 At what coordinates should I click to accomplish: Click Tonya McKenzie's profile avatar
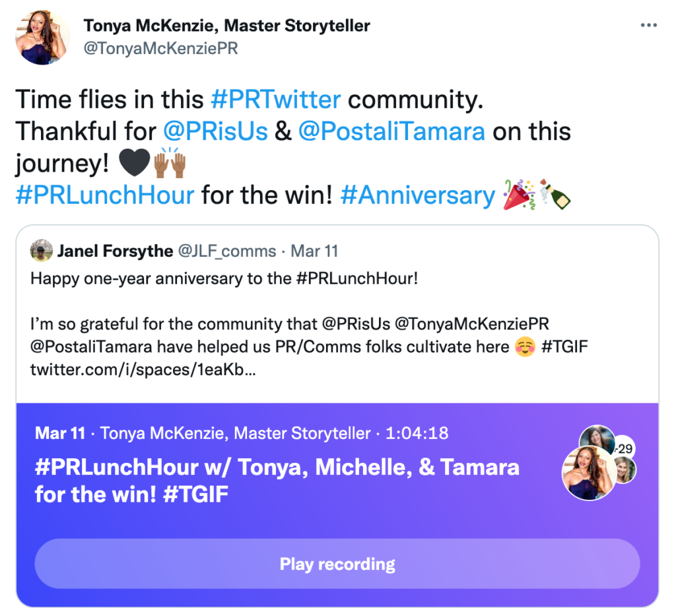point(43,38)
